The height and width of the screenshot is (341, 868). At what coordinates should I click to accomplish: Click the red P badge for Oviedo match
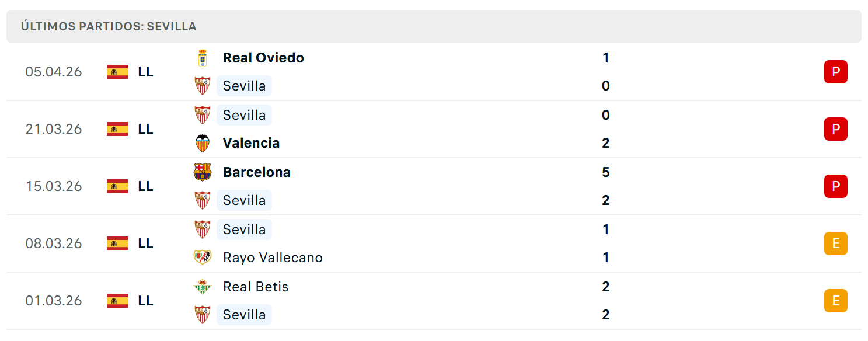point(835,72)
